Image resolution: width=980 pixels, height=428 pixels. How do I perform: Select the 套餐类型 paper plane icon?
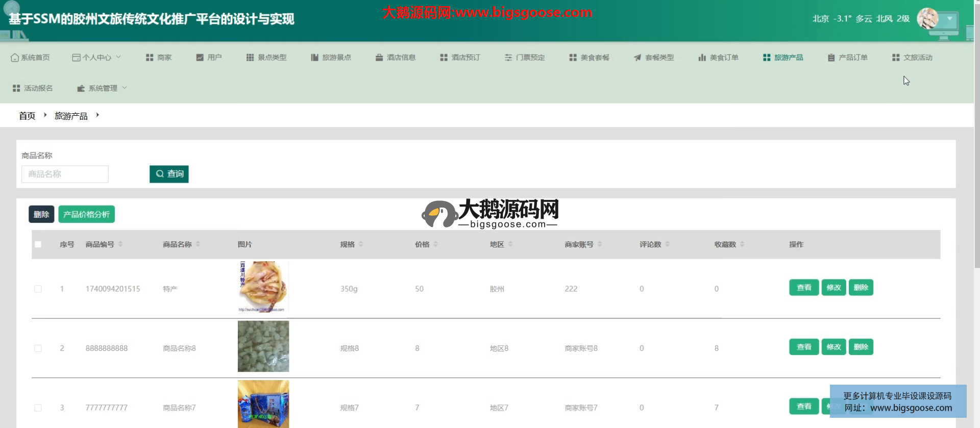[x=638, y=58]
